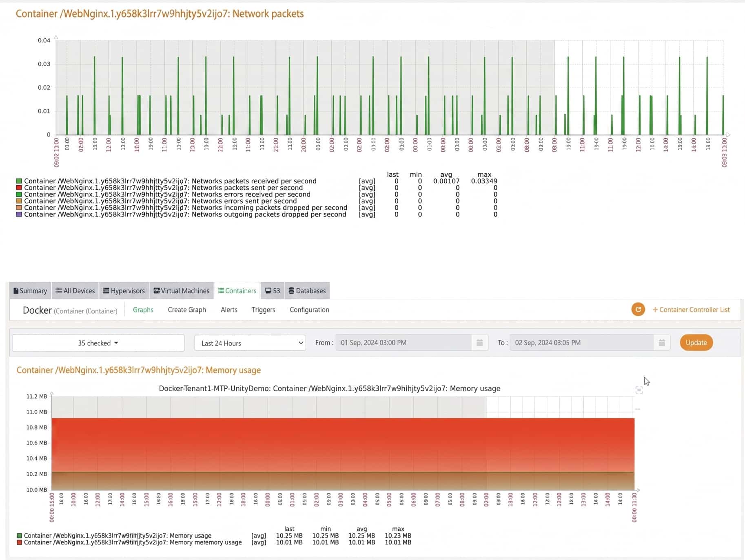The image size is (745, 560).
Task: View the Triggers section
Action: tap(263, 310)
